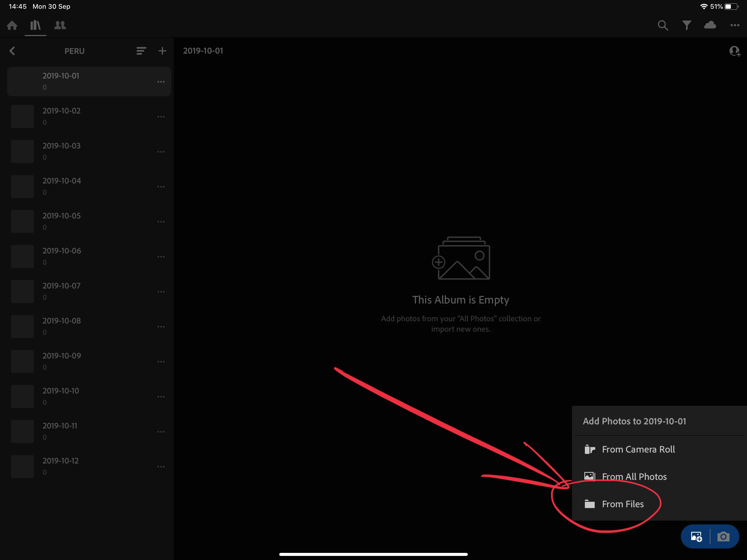Add new album with plus icon
The height and width of the screenshot is (560, 747).
click(x=162, y=51)
